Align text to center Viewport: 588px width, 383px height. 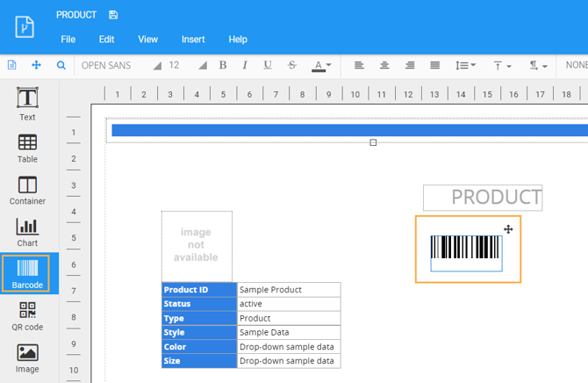coord(384,65)
